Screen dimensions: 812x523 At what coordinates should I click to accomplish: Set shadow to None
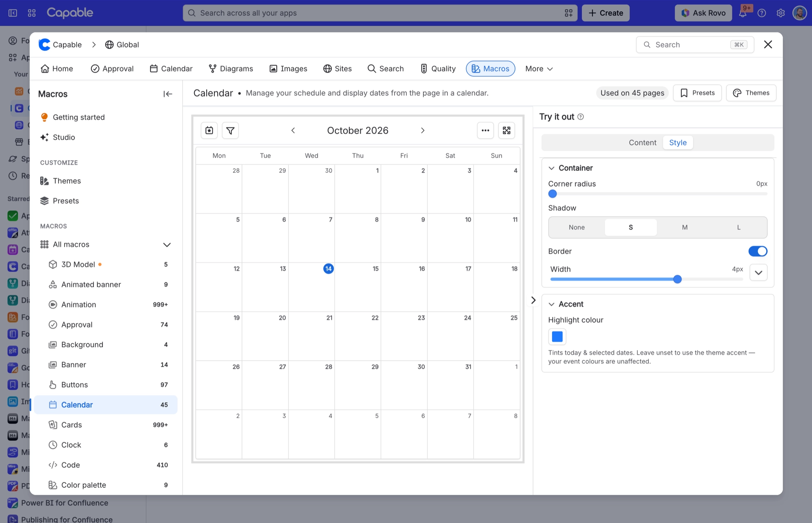[x=577, y=227]
